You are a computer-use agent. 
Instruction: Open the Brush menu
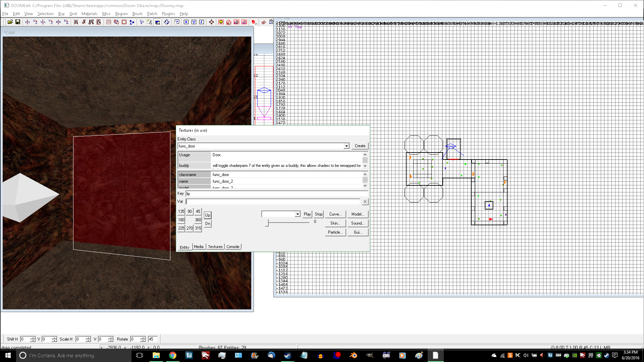(x=137, y=14)
